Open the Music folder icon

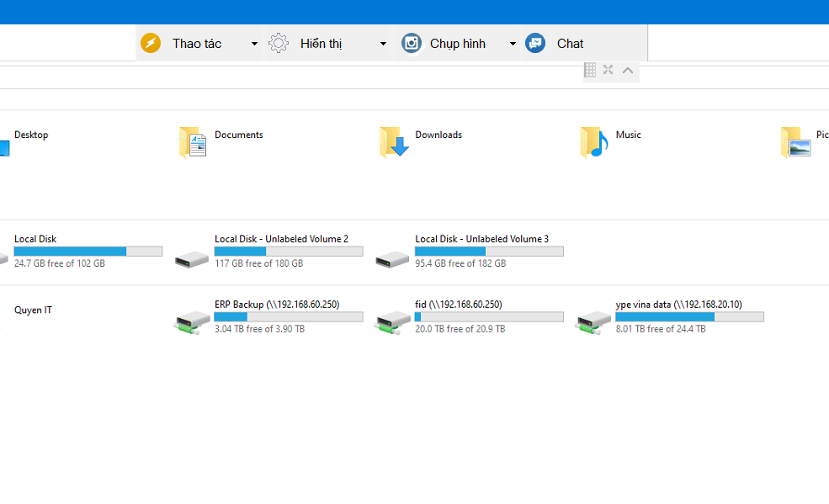(x=593, y=142)
